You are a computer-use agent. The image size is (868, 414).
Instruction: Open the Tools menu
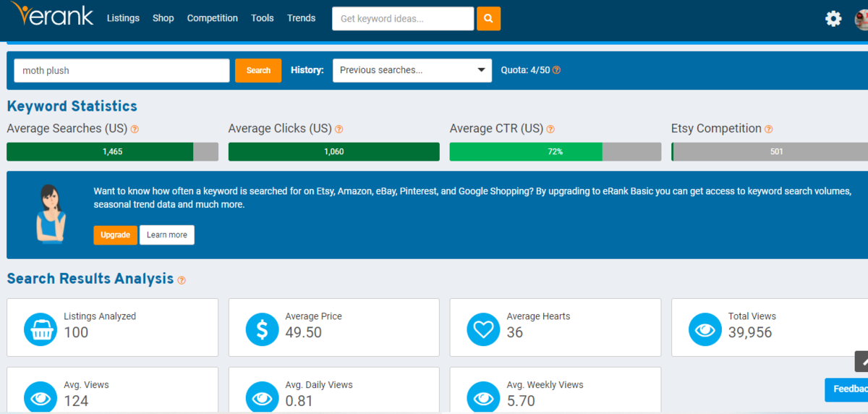(x=263, y=18)
